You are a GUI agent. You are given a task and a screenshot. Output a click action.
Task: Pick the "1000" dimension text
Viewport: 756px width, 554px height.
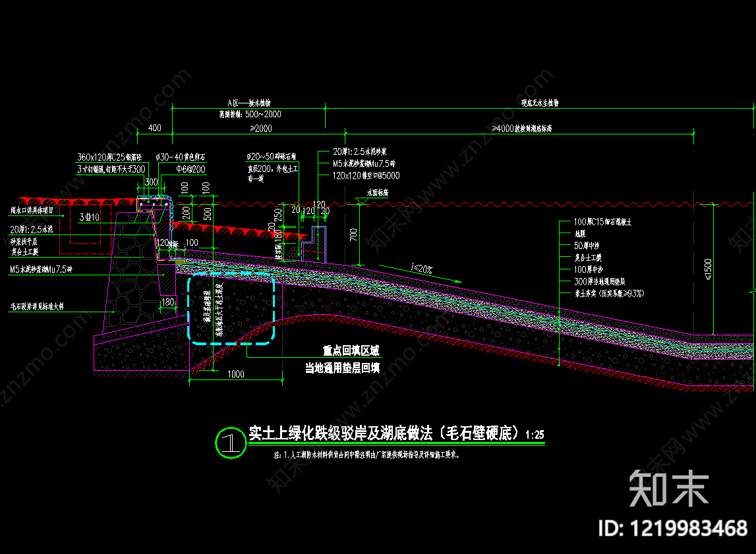(x=236, y=374)
